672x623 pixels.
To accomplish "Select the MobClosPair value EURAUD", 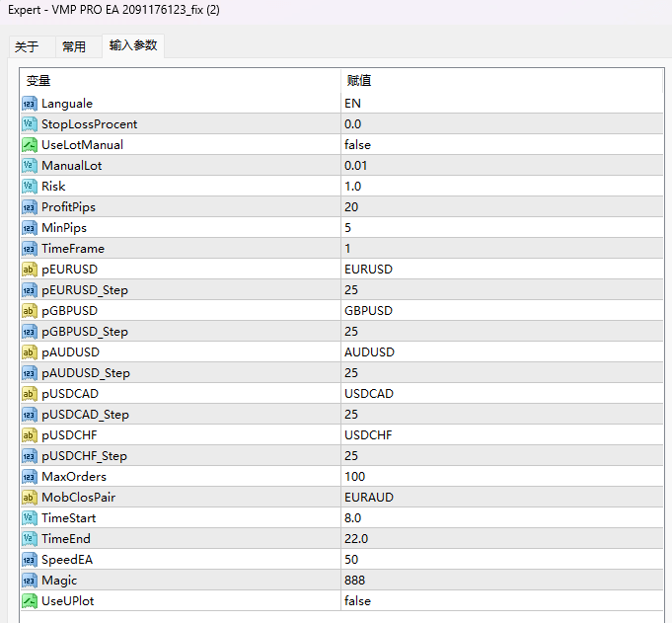I will click(369, 498).
